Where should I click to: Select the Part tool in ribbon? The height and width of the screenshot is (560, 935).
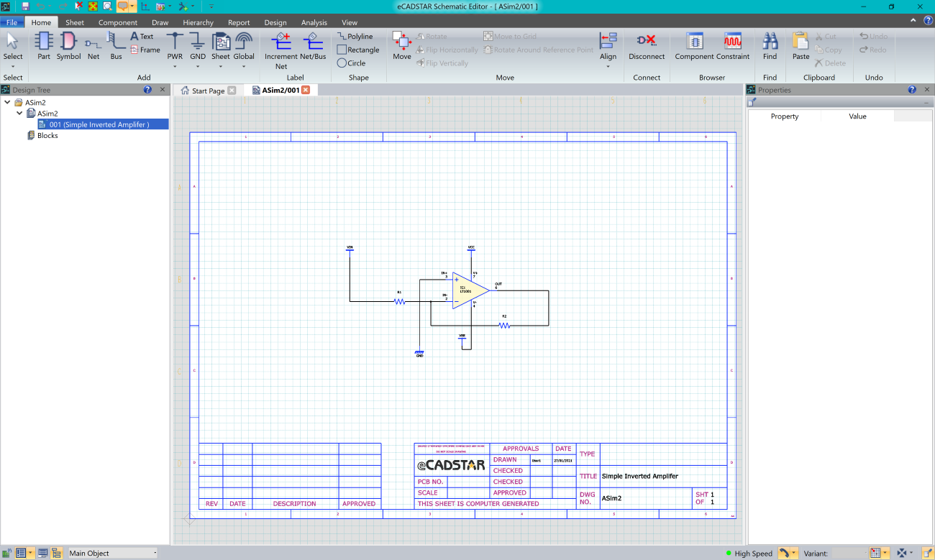point(44,45)
